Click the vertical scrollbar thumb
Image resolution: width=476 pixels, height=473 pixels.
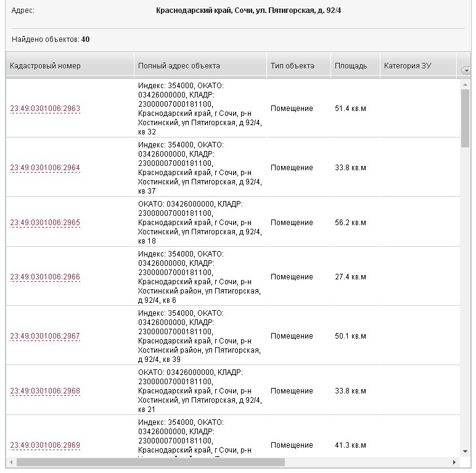[x=466, y=117]
